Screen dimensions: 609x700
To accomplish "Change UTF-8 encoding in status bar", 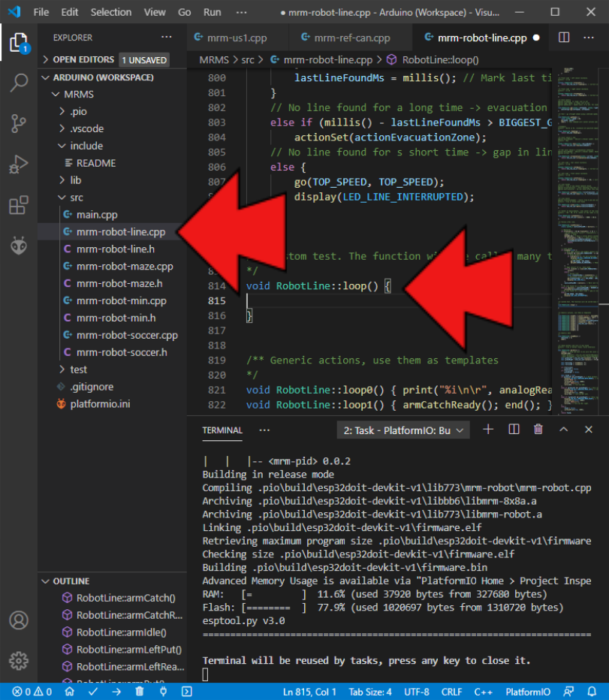I will point(417,692).
